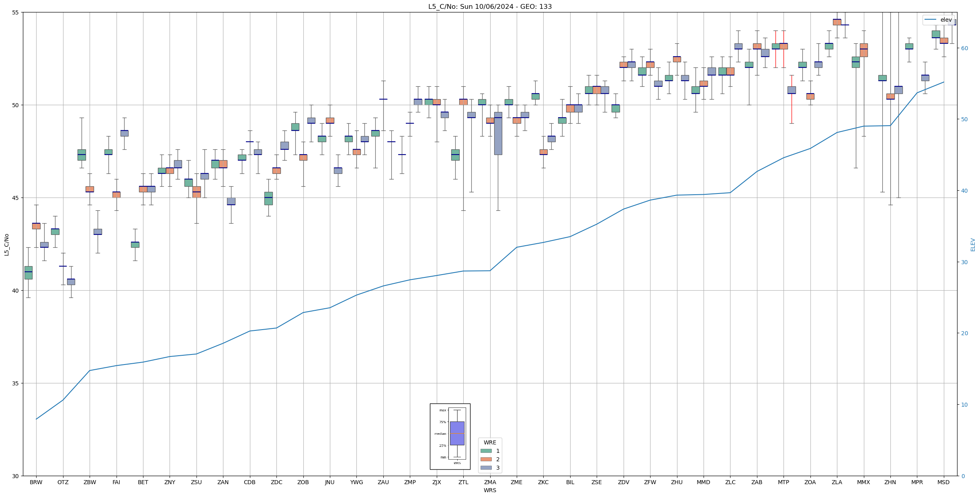Click the left axis tick 35

point(16,383)
